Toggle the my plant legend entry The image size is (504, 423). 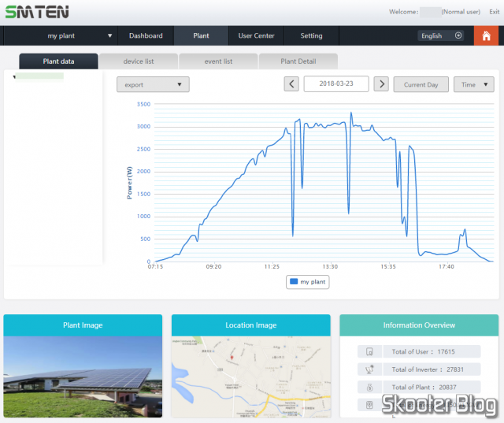[308, 282]
